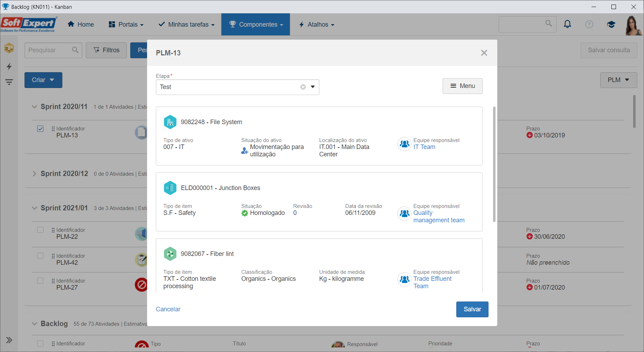The image size is (644, 352).
Task: Click the Fiber lint hexagon icon
Action: (170, 254)
